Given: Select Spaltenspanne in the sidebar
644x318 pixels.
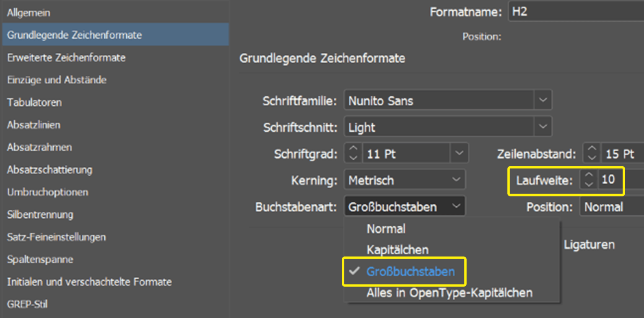Looking at the screenshot, I should point(40,259).
